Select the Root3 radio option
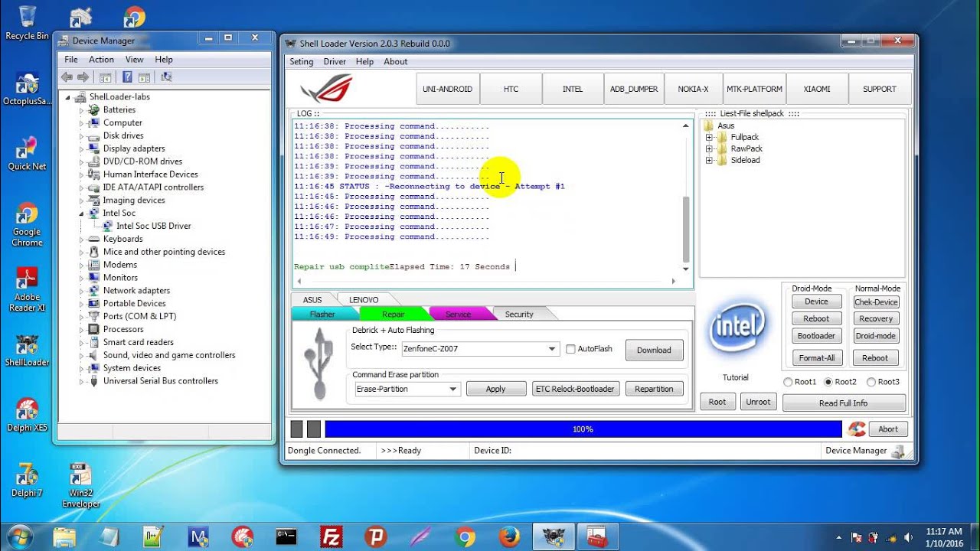Viewport: 980px width, 551px height. pyautogui.click(x=871, y=382)
